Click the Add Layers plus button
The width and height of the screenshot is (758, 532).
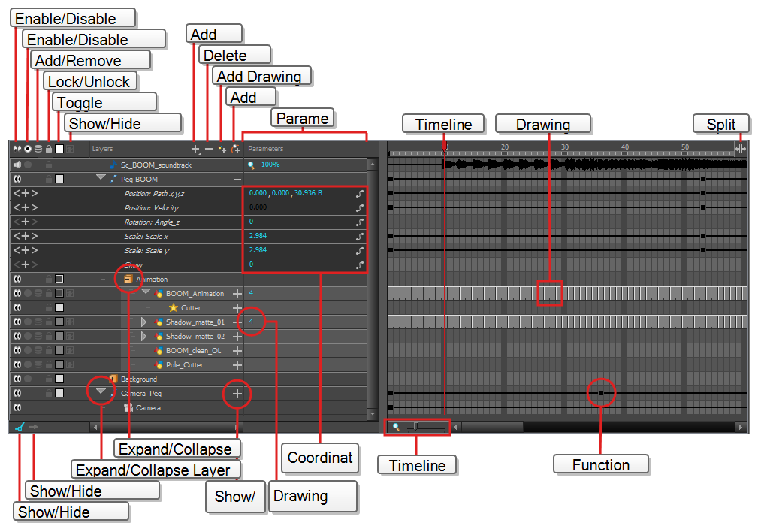pyautogui.click(x=195, y=150)
